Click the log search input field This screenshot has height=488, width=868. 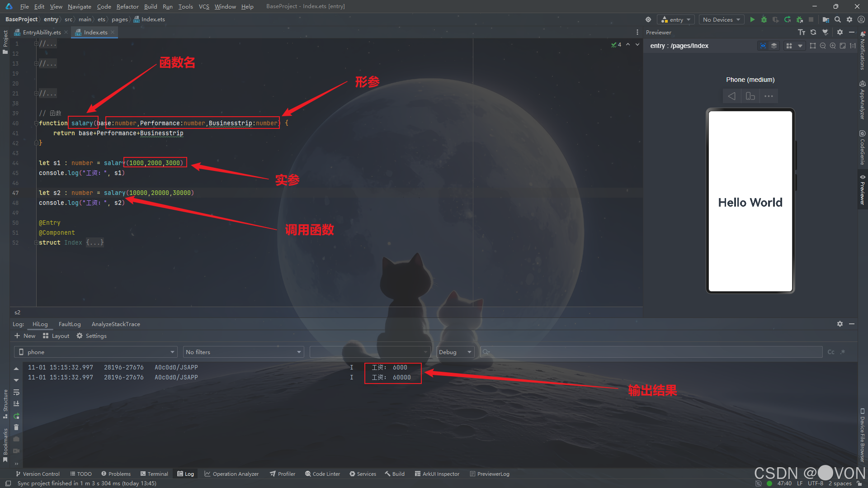click(651, 352)
